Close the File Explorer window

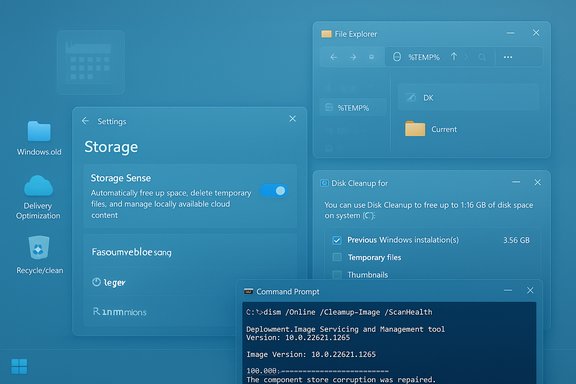[536, 33]
